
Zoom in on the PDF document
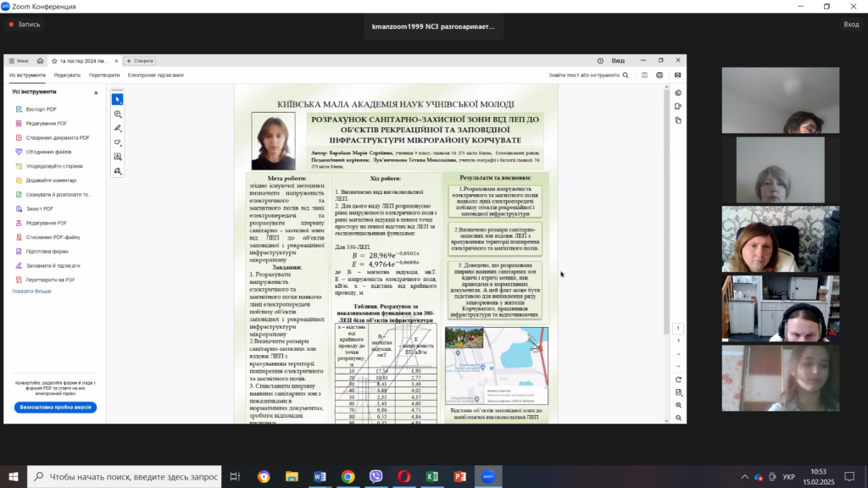click(x=679, y=406)
